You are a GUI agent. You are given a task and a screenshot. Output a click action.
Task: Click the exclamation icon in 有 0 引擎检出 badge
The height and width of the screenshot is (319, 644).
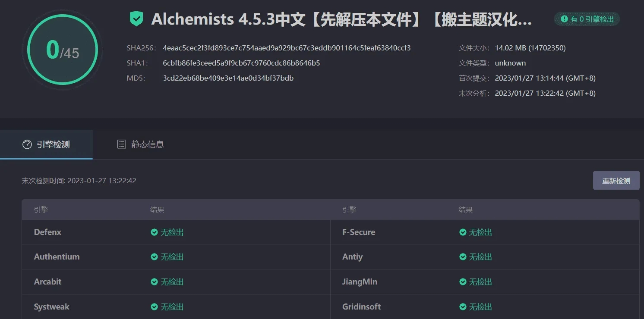coord(564,19)
